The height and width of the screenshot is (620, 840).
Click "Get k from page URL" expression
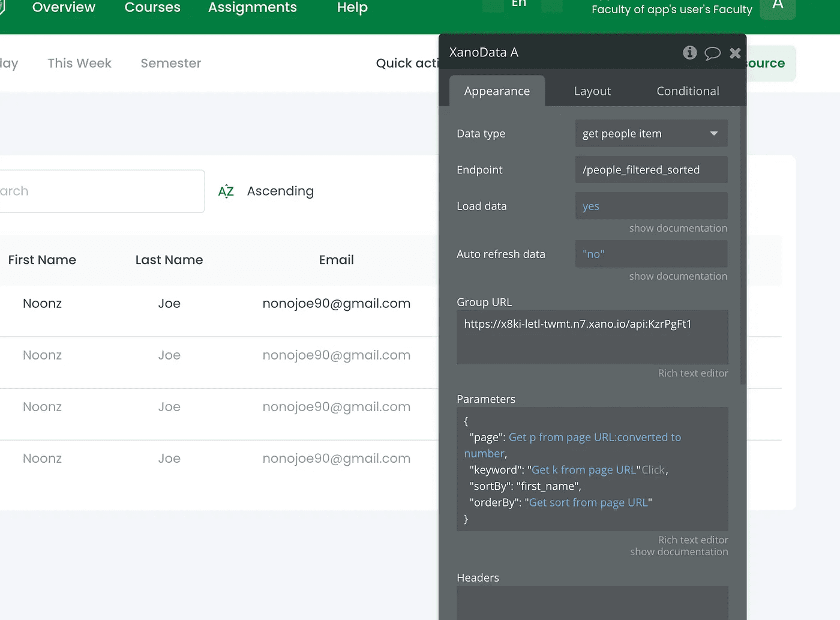584,470
